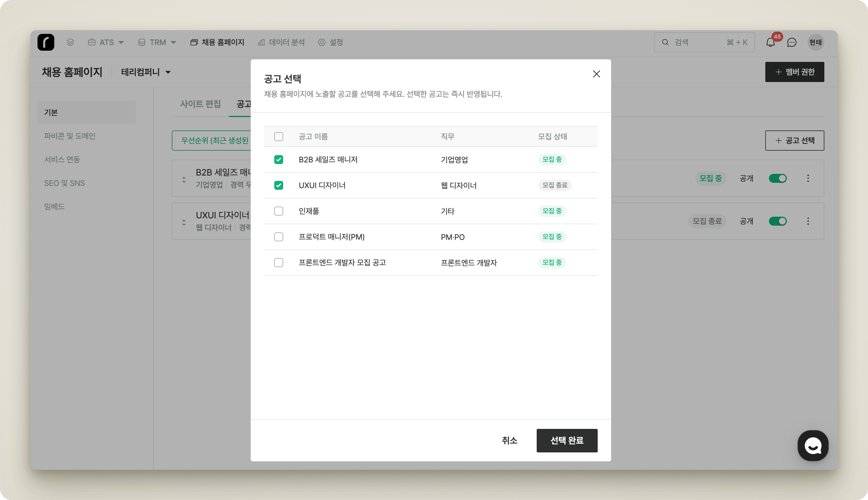Open the 데이터 분석 menu

coord(281,42)
